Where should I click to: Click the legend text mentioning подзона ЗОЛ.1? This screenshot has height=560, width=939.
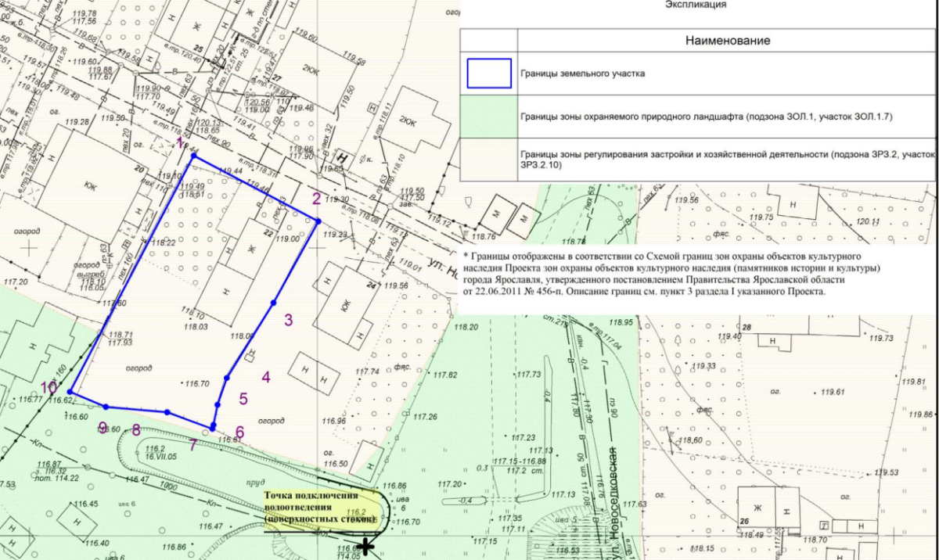[x=706, y=117]
